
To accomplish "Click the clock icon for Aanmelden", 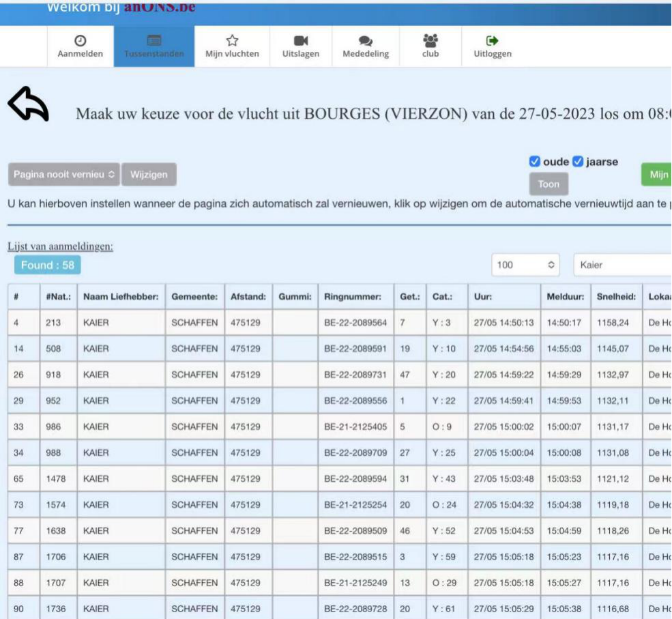I will click(x=80, y=40).
